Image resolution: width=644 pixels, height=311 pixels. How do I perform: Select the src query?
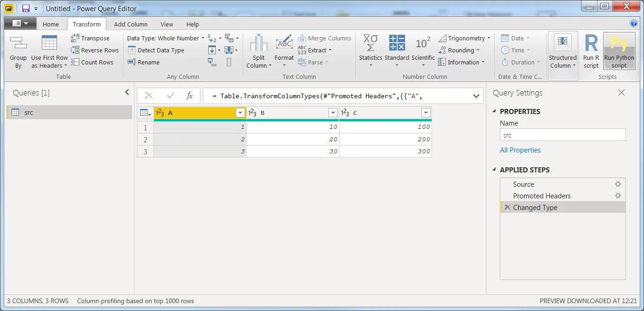tap(69, 112)
